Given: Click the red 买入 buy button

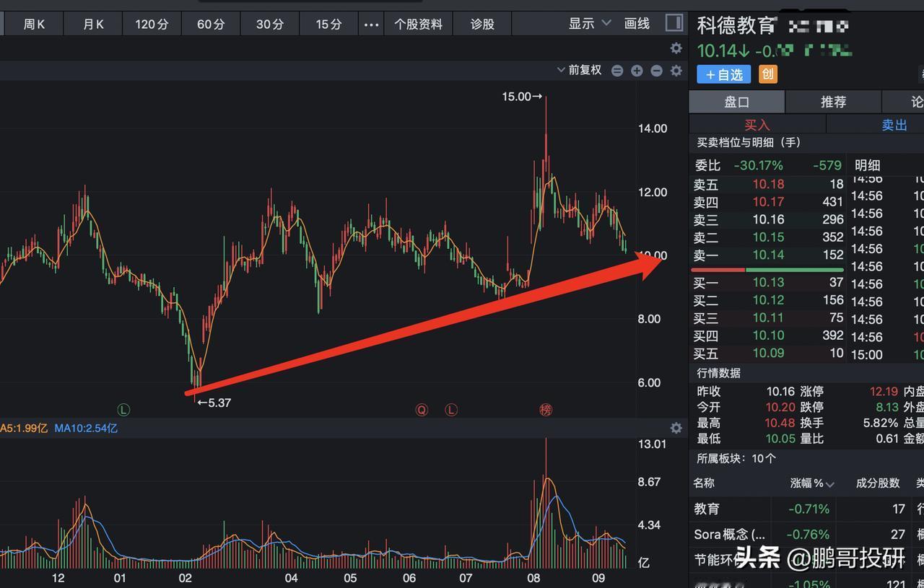Looking at the screenshot, I should pyautogui.click(x=757, y=125).
